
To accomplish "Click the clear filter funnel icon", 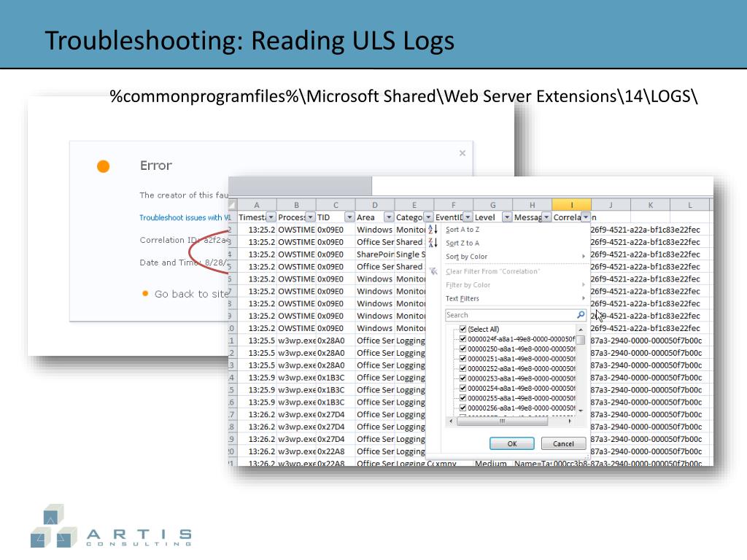I will point(433,271).
